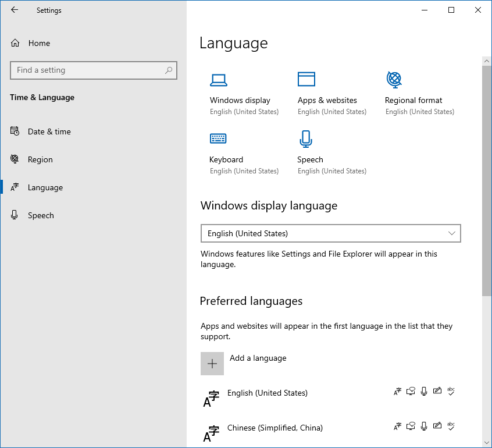Viewport: 492px width, 448px height.
Task: Select Chinese (Simplified, China) language entry
Action: pyautogui.click(x=274, y=428)
